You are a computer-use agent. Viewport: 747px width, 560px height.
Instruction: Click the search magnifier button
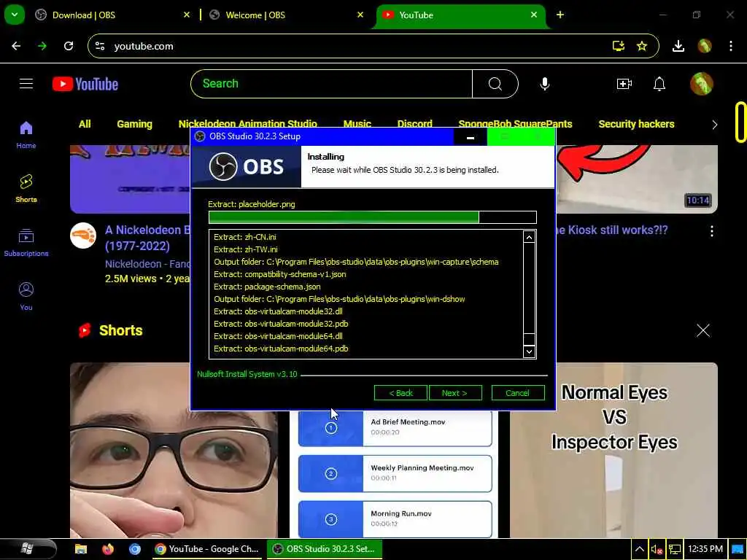[x=495, y=84]
